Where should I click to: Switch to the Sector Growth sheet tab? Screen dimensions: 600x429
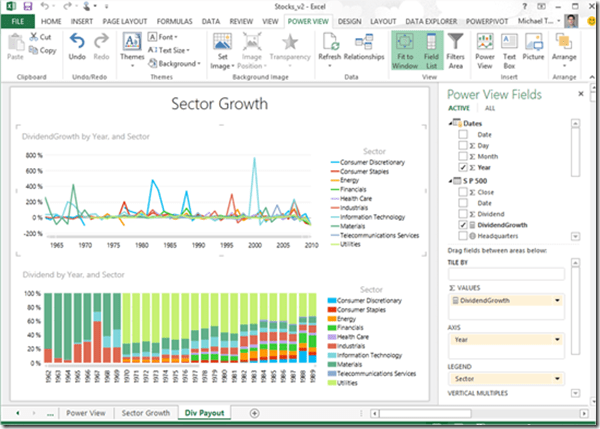[146, 412]
